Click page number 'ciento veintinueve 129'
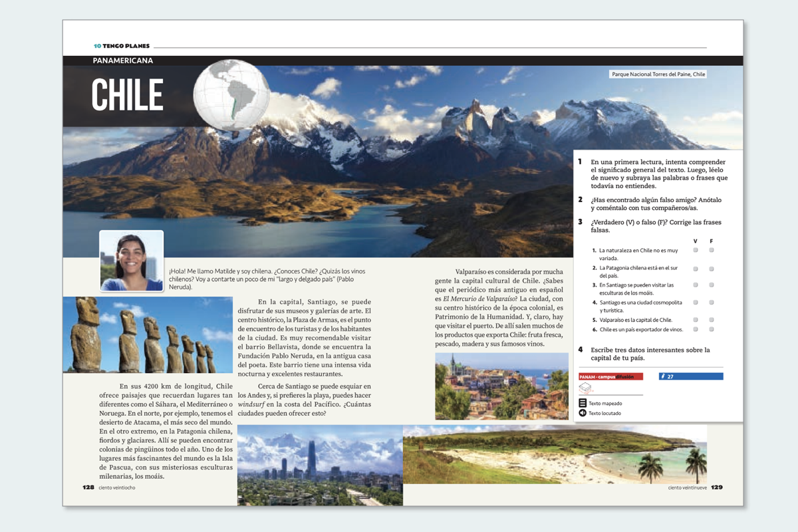Viewport: 798px width, 532px height. (x=695, y=487)
